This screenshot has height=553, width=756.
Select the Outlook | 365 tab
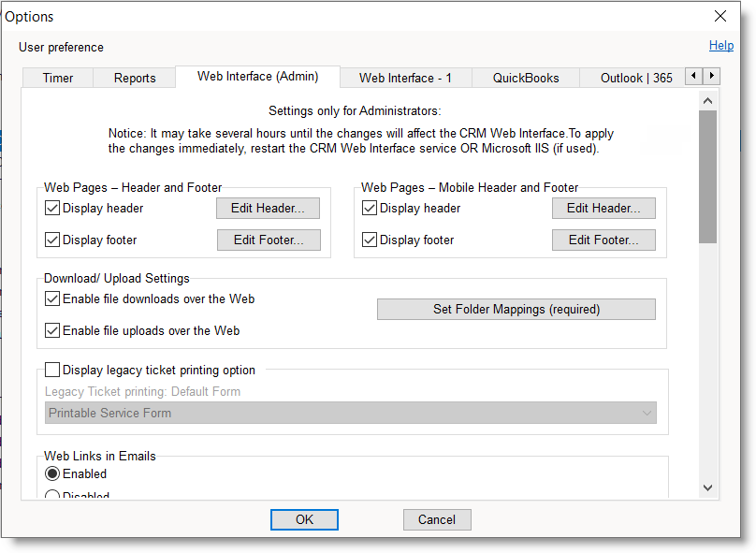click(635, 78)
